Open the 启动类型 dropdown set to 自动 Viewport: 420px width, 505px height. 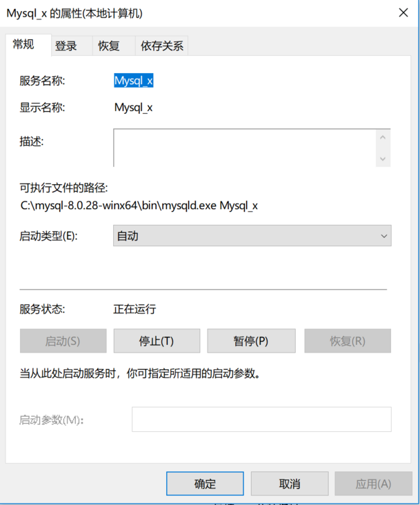tap(252, 236)
